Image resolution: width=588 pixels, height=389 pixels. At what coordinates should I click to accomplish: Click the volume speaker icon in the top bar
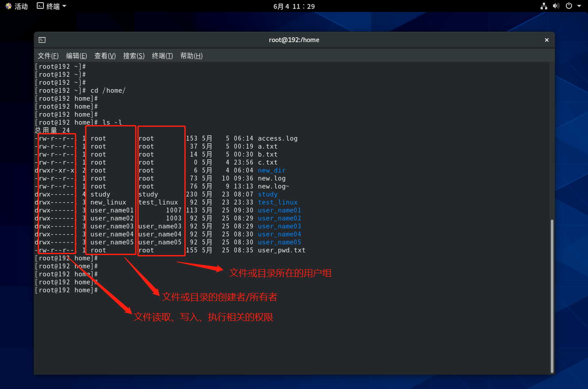coord(557,6)
